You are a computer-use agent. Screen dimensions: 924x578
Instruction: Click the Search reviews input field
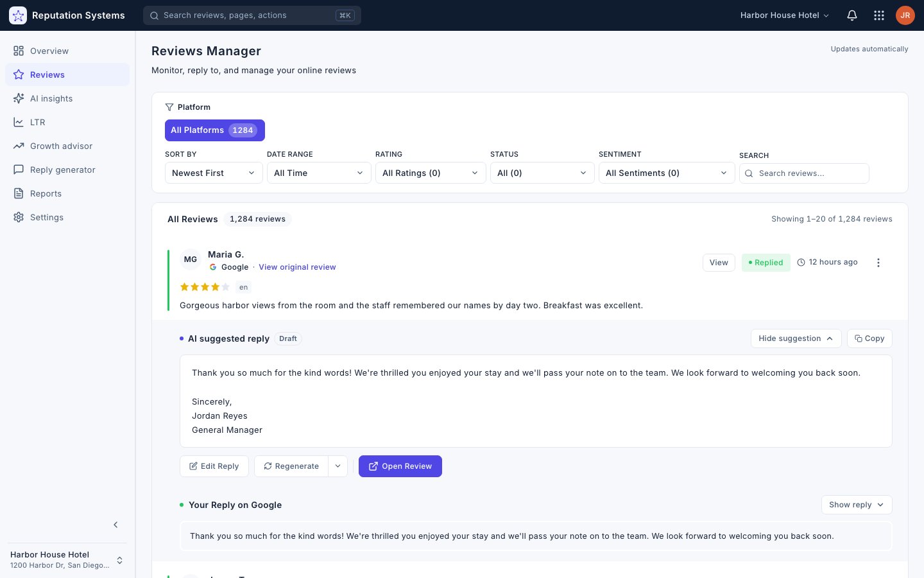point(804,173)
